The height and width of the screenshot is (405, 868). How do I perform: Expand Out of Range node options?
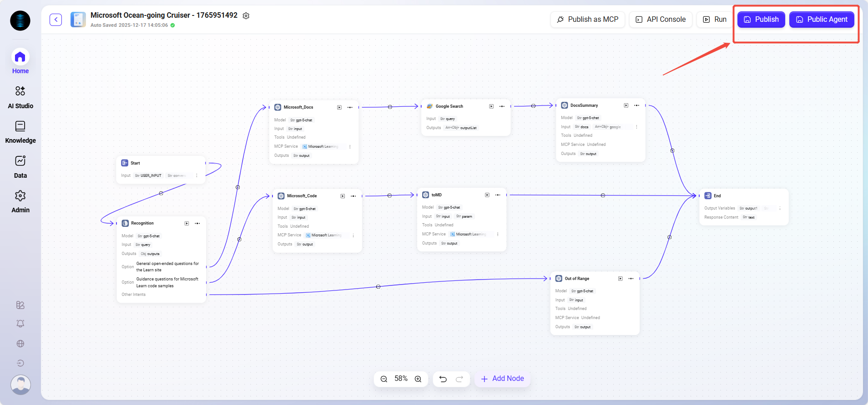click(631, 279)
